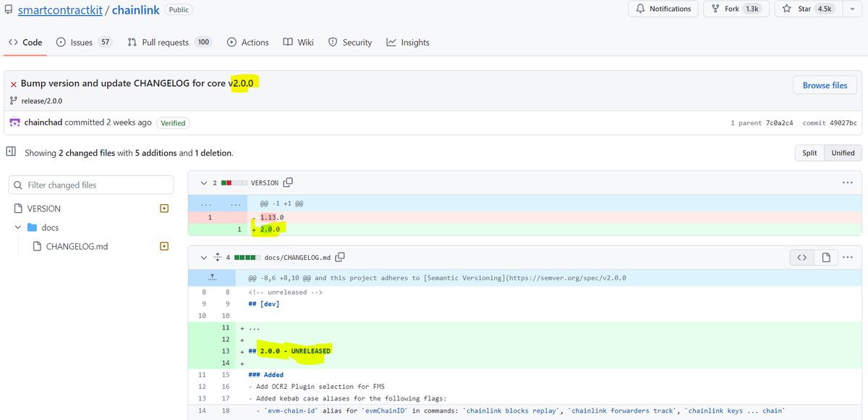Open the Star lists dropdown arrow
This screenshot has height=420, width=868.
[x=851, y=9]
